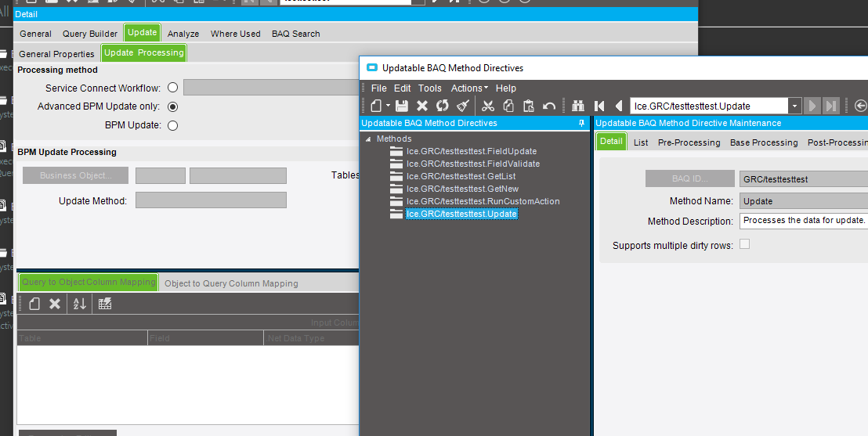Screen dimensions: 868x436
Task: Refresh using the circular arrows icon
Action: point(442,106)
